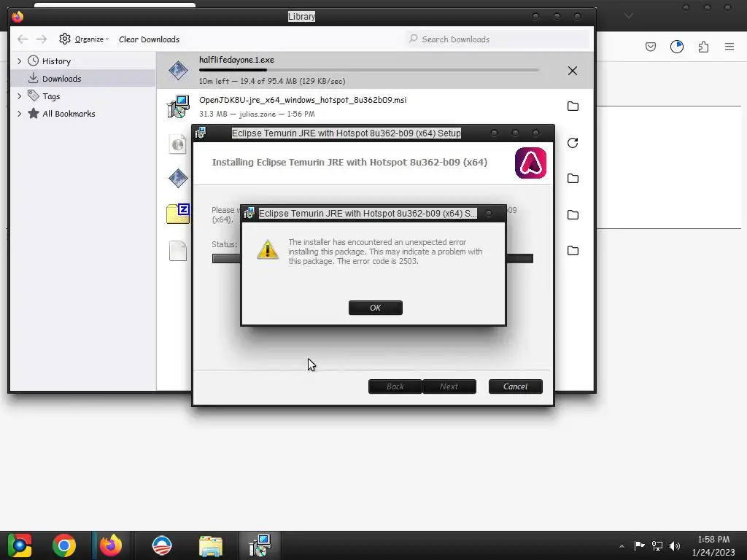Show hidden system tray icons
Viewport: 747px width, 560px height.
(622, 546)
